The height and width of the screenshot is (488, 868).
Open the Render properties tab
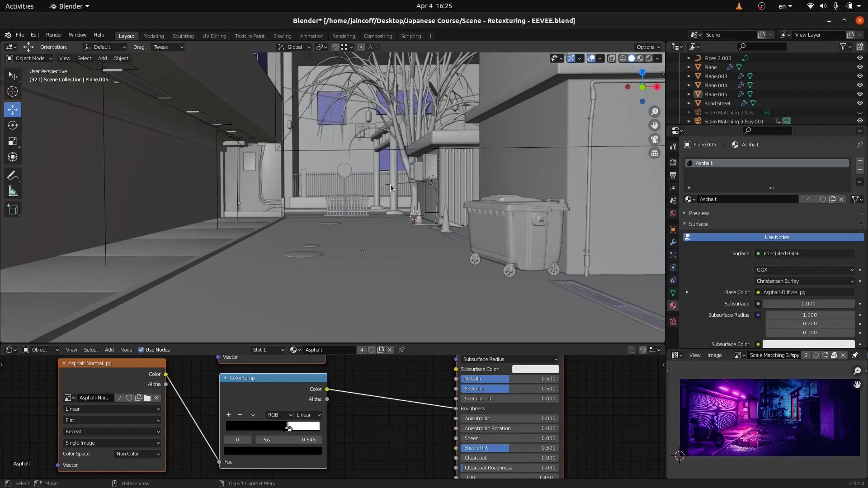673,163
